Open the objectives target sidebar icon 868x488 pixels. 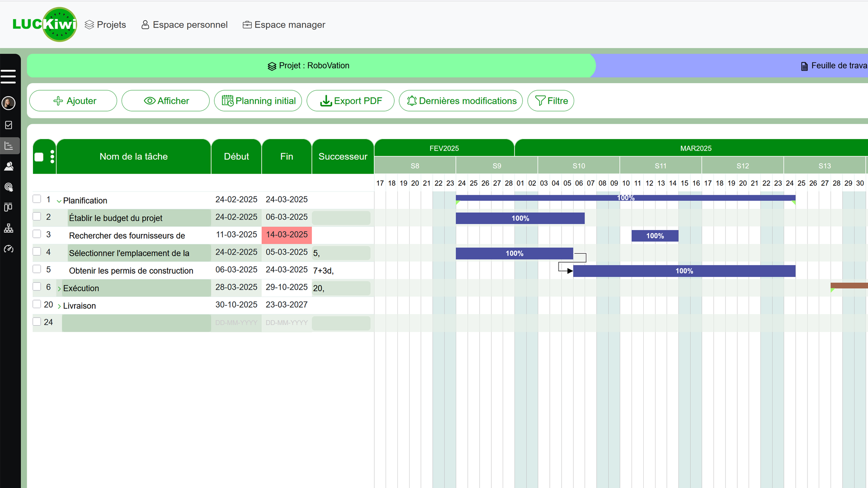(x=9, y=187)
